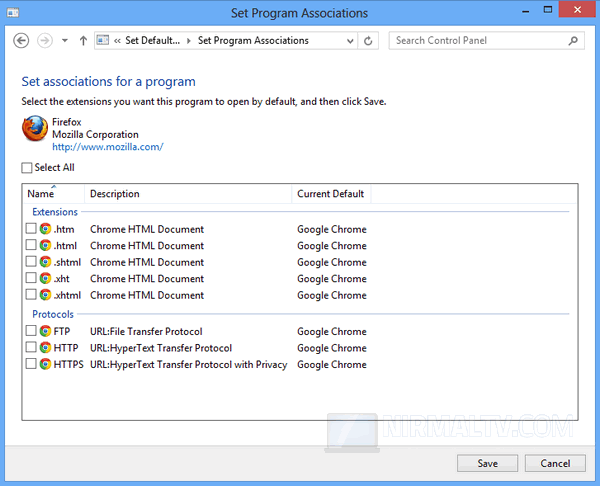Tick the .xhtml extension checkbox
Image resolution: width=600 pixels, height=486 pixels.
coord(31,295)
